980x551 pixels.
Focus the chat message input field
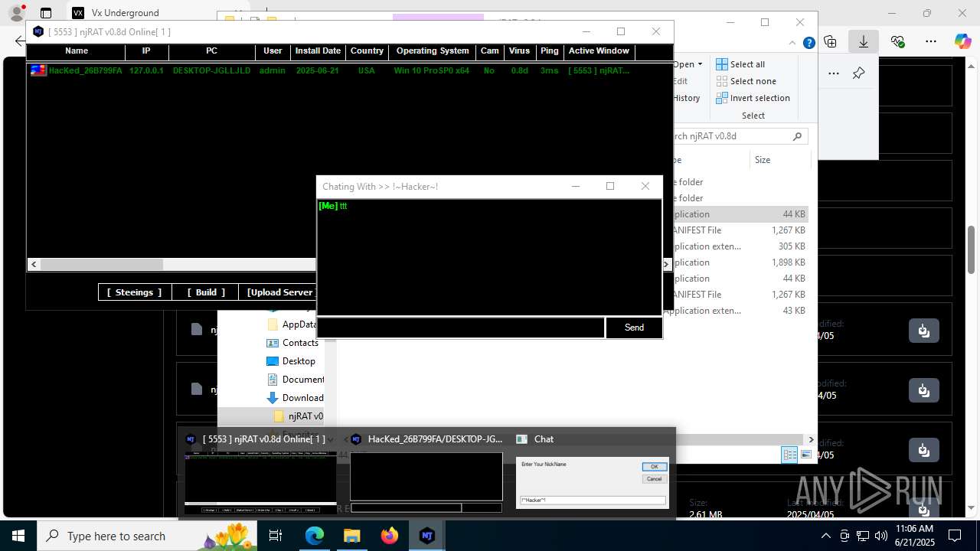tap(461, 328)
